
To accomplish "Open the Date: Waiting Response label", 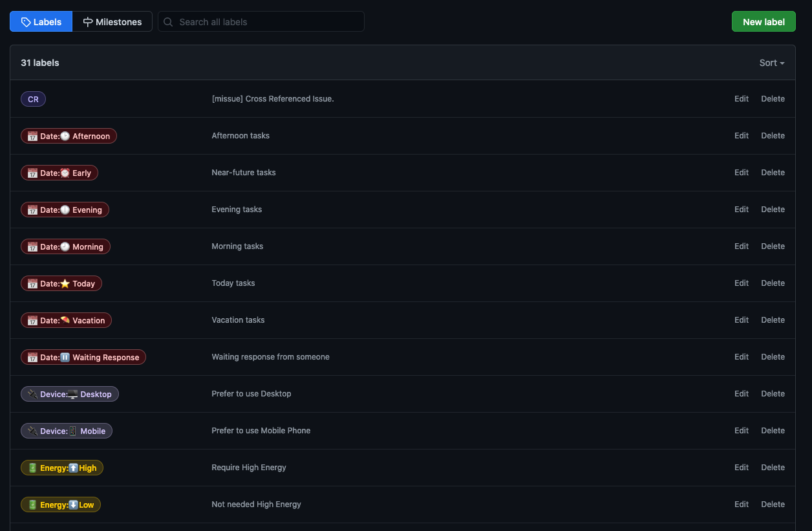I will [x=83, y=357].
